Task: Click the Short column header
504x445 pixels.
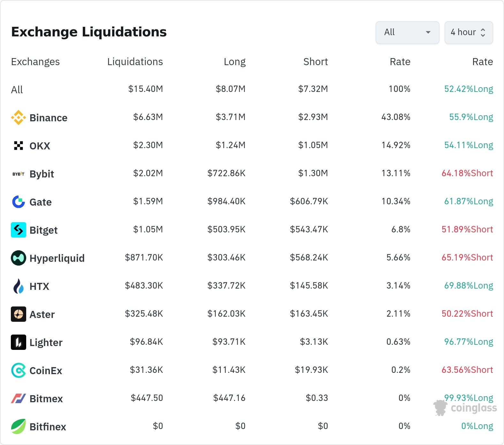Action: [x=316, y=62]
